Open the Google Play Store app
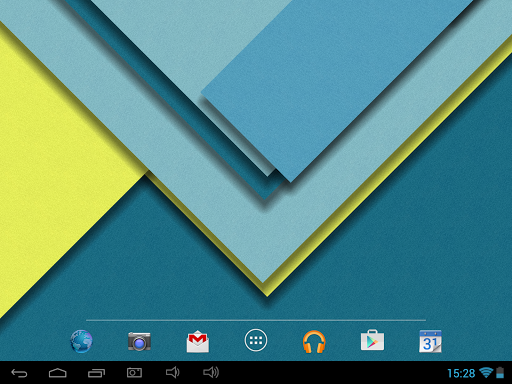The image size is (512, 384). tap(372, 340)
